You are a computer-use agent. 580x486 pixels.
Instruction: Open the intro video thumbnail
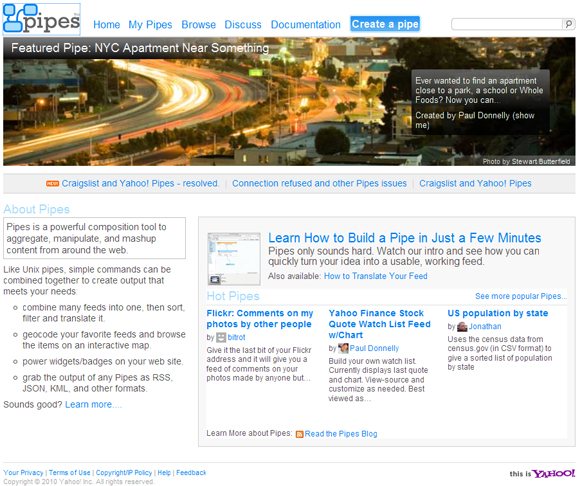234,259
